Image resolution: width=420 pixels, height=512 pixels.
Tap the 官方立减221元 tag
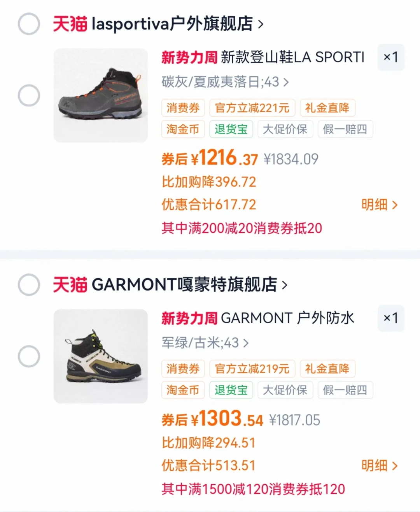point(252,108)
